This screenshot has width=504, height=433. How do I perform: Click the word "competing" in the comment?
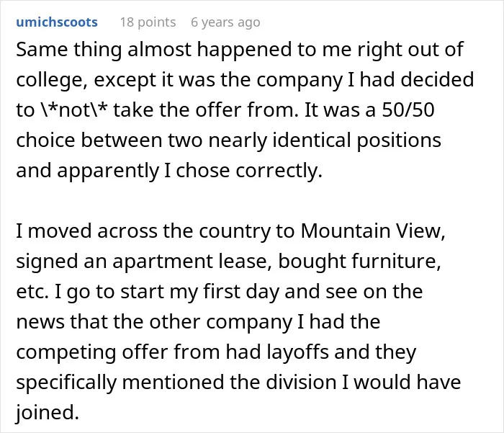click(x=66, y=352)
